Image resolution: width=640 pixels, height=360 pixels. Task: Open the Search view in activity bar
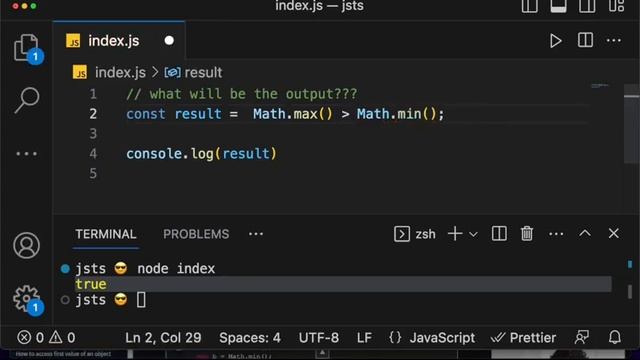[x=27, y=100]
